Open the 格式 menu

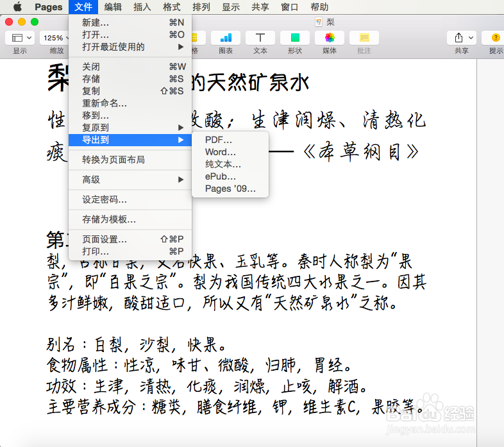172,7
